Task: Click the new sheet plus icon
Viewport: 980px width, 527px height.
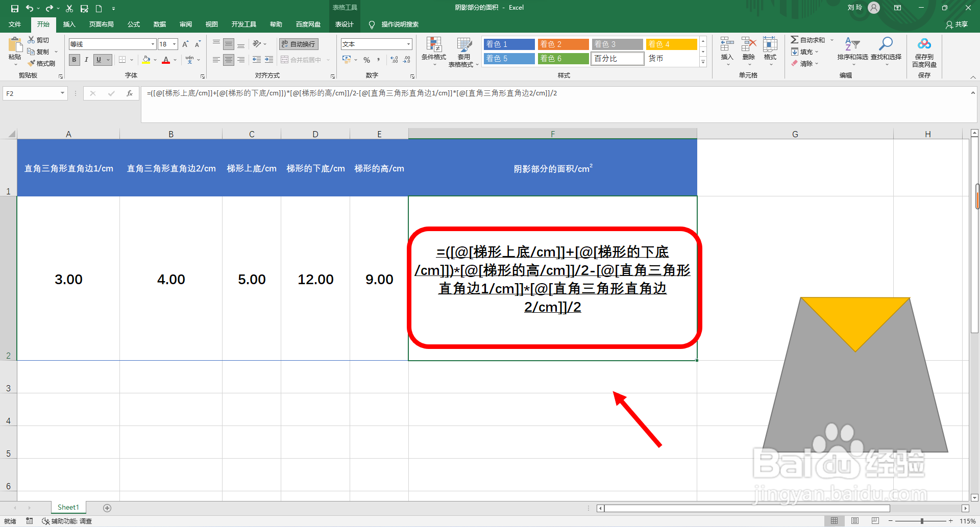Action: pyautogui.click(x=107, y=508)
